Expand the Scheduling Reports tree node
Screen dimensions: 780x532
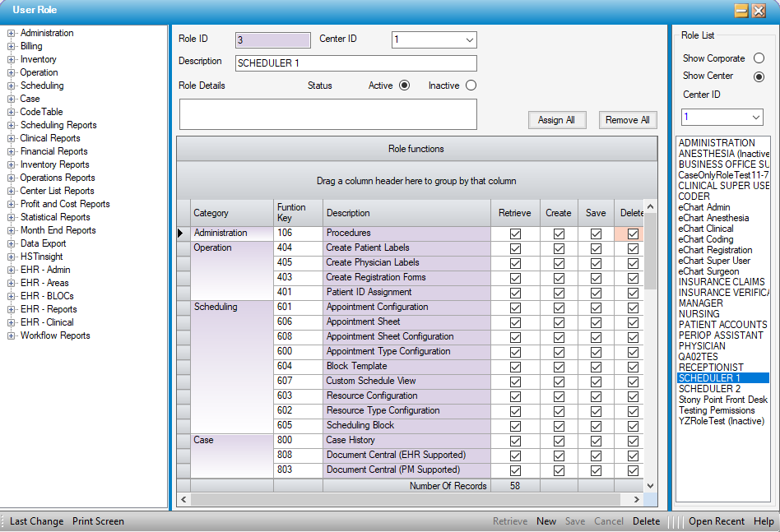point(12,126)
